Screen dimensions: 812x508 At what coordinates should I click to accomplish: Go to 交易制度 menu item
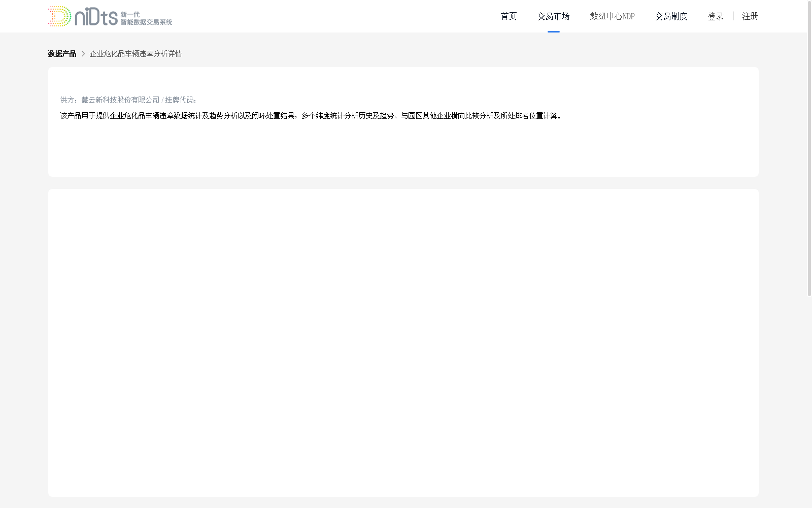point(671,16)
